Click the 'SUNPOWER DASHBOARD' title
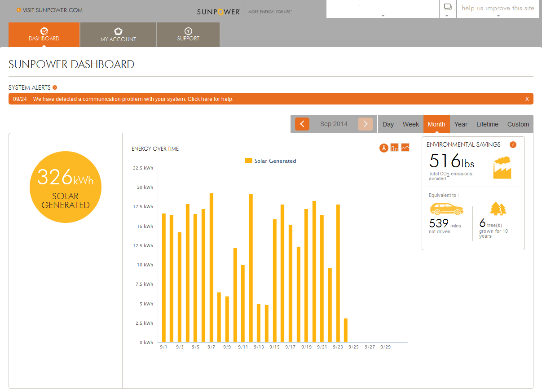Viewport: 542px width, 392px height. pyautogui.click(x=71, y=64)
